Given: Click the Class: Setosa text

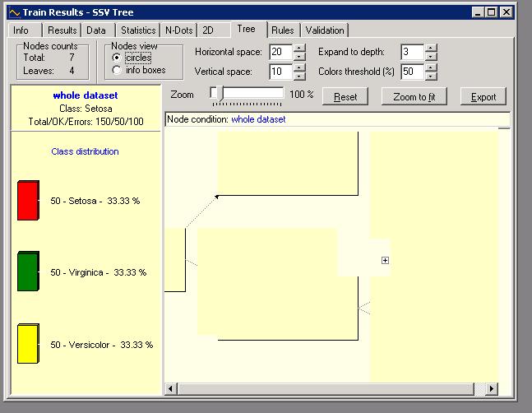Looking at the screenshot, I should [86, 109].
